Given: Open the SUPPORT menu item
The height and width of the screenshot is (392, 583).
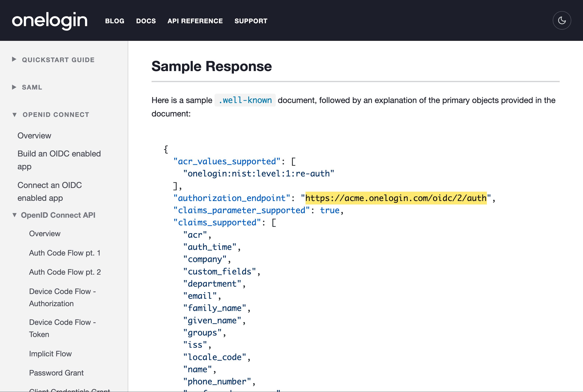Looking at the screenshot, I should [251, 21].
